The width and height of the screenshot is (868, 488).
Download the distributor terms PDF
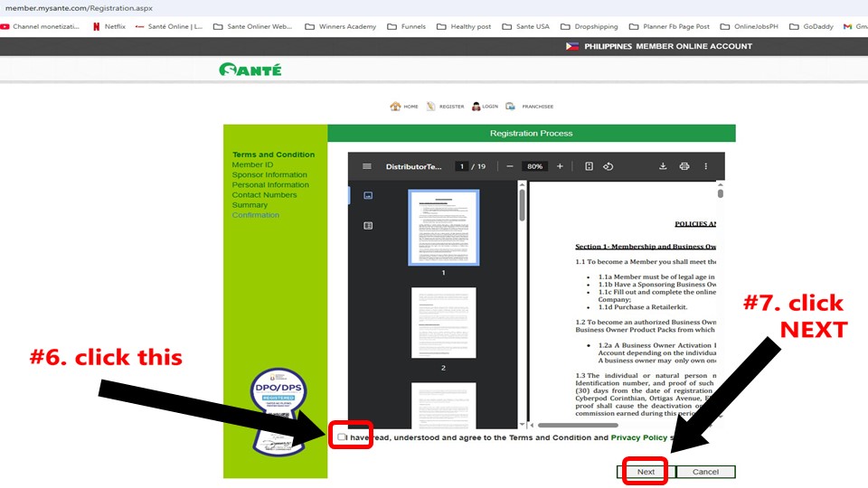(663, 166)
